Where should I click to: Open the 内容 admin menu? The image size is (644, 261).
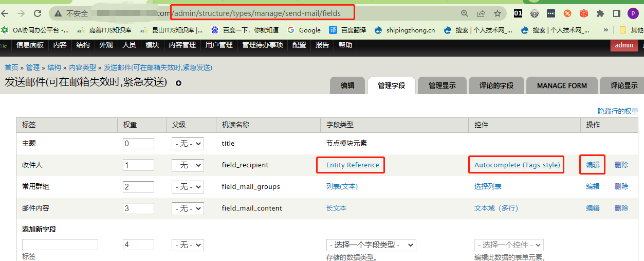[x=60, y=45]
